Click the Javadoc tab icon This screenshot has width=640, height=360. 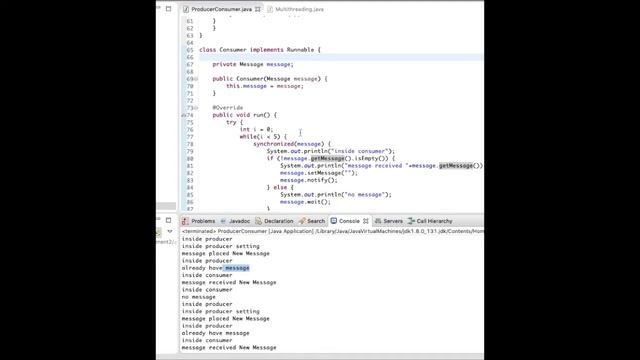(223, 221)
